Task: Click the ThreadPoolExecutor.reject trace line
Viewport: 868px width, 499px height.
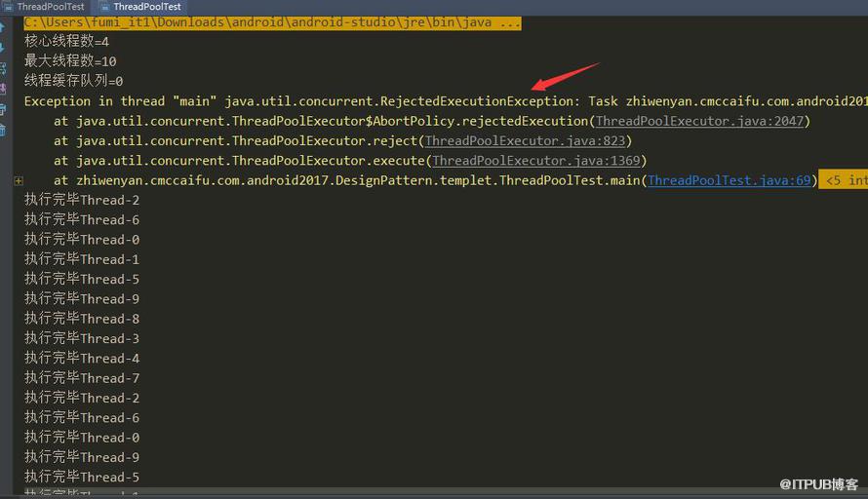Action: tap(342, 141)
